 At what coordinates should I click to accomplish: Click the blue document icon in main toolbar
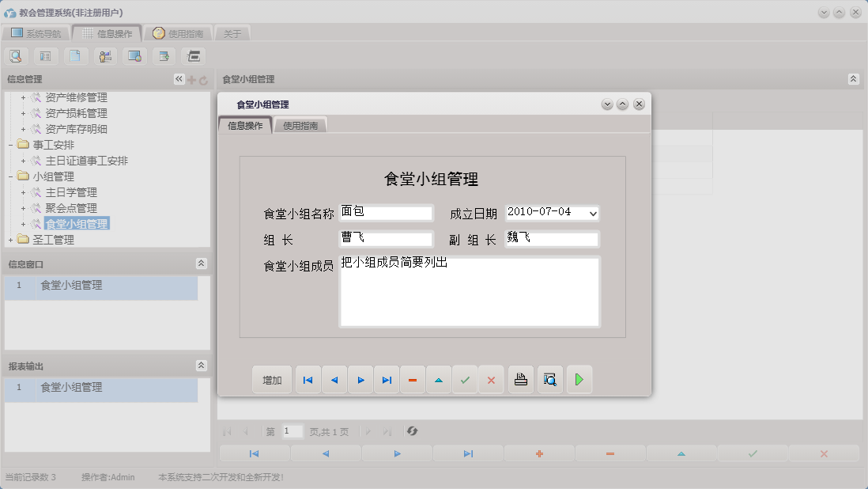click(x=75, y=56)
